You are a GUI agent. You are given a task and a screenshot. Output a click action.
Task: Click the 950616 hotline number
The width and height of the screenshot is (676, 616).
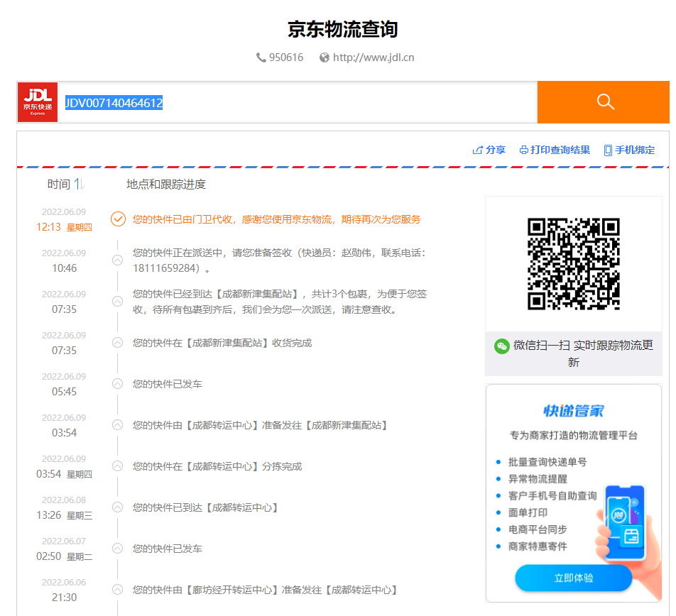click(x=286, y=57)
